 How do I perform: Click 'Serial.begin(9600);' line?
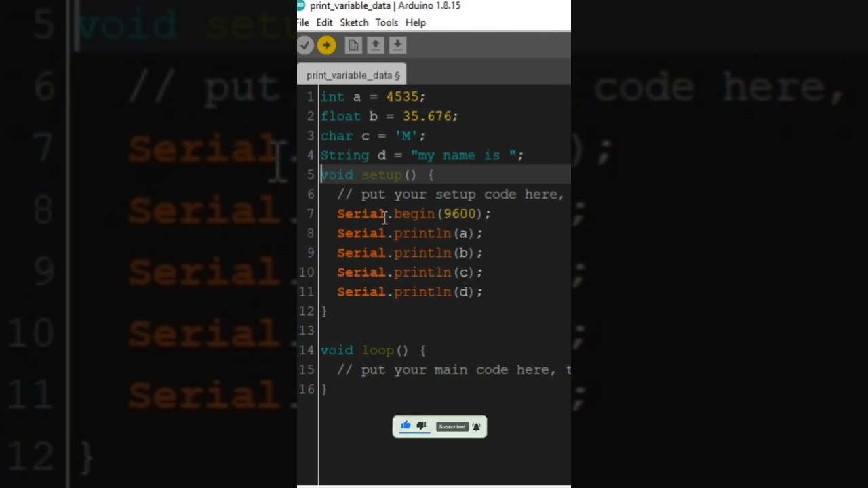tap(414, 214)
